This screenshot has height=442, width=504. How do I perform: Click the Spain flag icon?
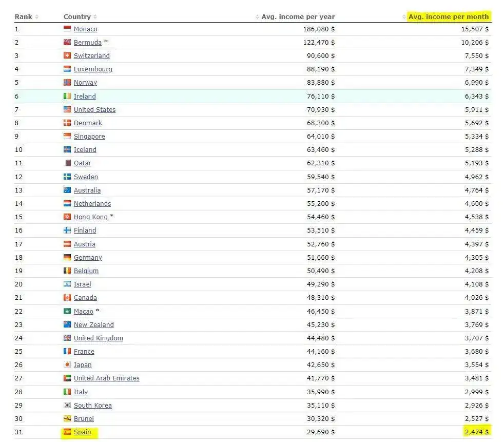[x=67, y=432]
